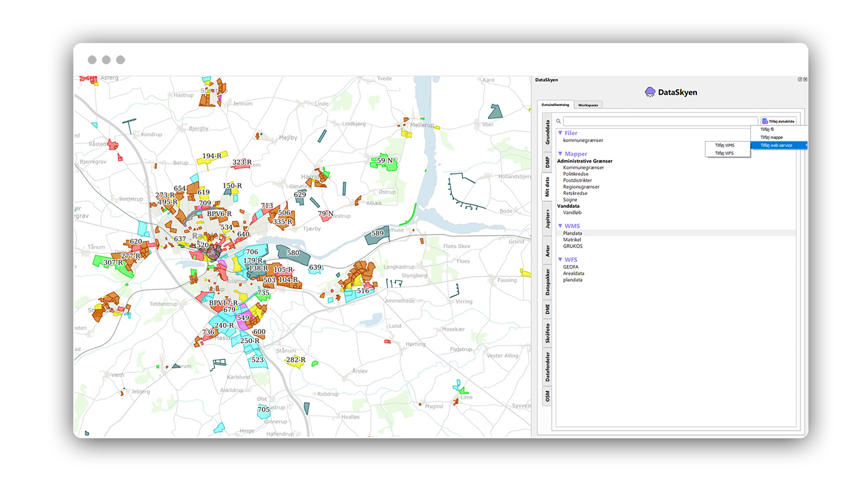Screen dimensions: 868x489
Task: Close the DataSkyen panel
Action: pyautogui.click(x=805, y=79)
